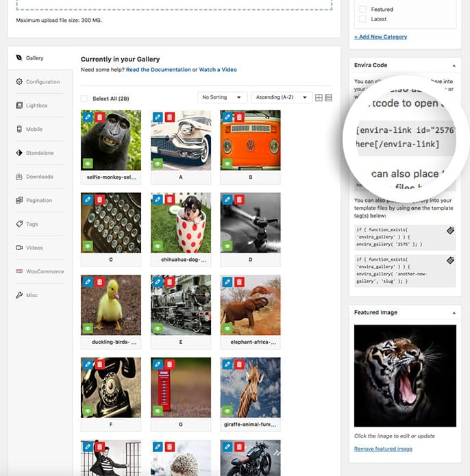Select the elephant-africa thumbnail
This screenshot has width=470, height=476.
251,305
